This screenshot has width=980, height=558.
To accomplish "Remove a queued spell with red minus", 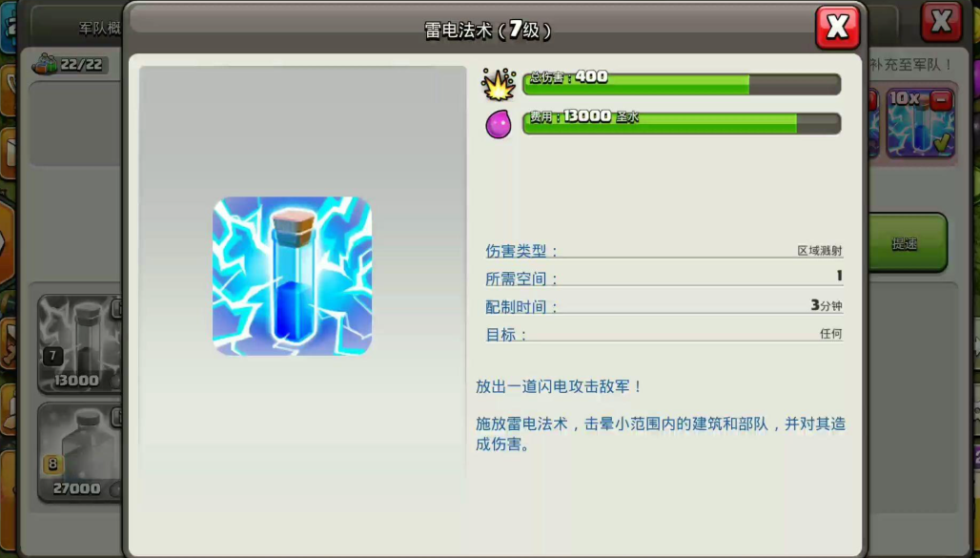I will pos(941,100).
